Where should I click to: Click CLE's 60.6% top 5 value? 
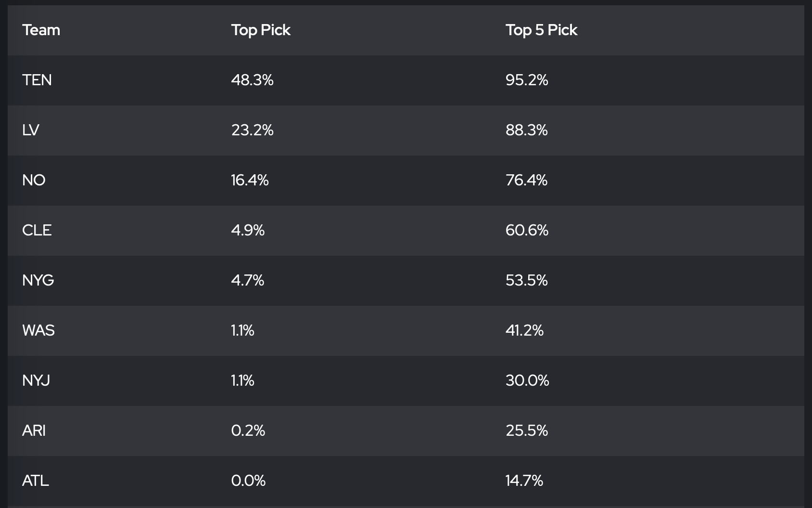click(x=527, y=230)
